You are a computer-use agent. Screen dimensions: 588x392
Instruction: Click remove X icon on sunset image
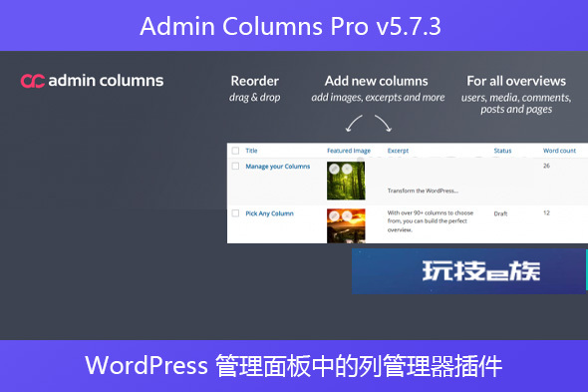click(347, 215)
